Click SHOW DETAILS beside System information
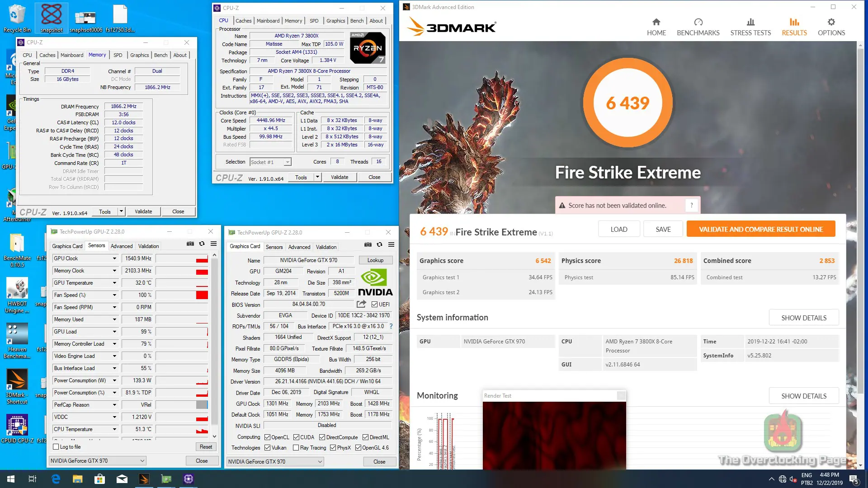 tap(804, 318)
